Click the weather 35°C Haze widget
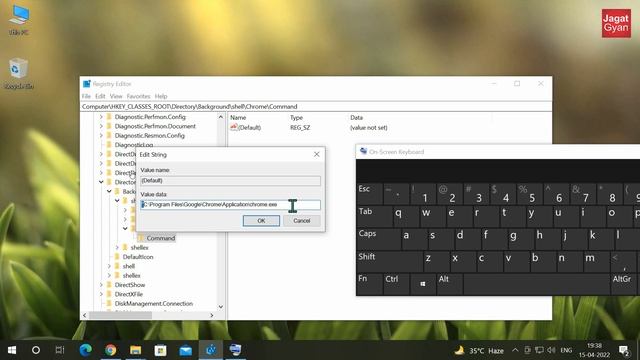This screenshot has width=640, height=360. [479, 351]
